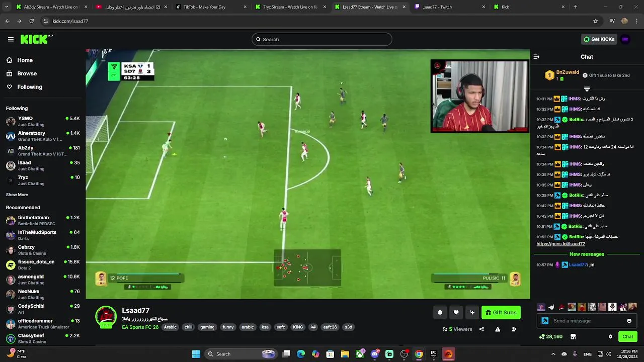644x362 pixels.
Task: Open the chat identity badge icon
Action: [x=545, y=321]
